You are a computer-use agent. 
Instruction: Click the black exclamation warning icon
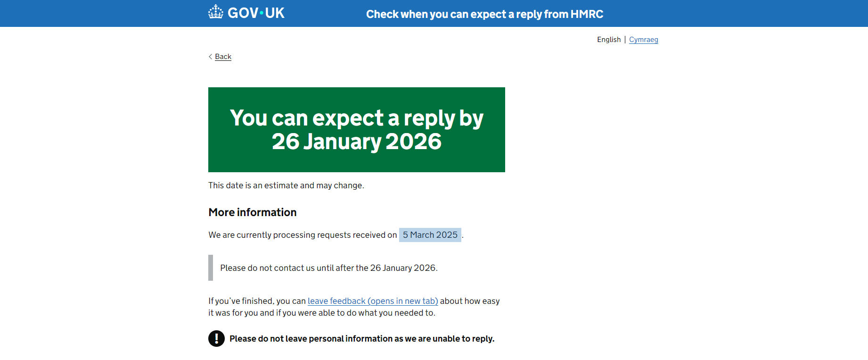pyautogui.click(x=216, y=338)
